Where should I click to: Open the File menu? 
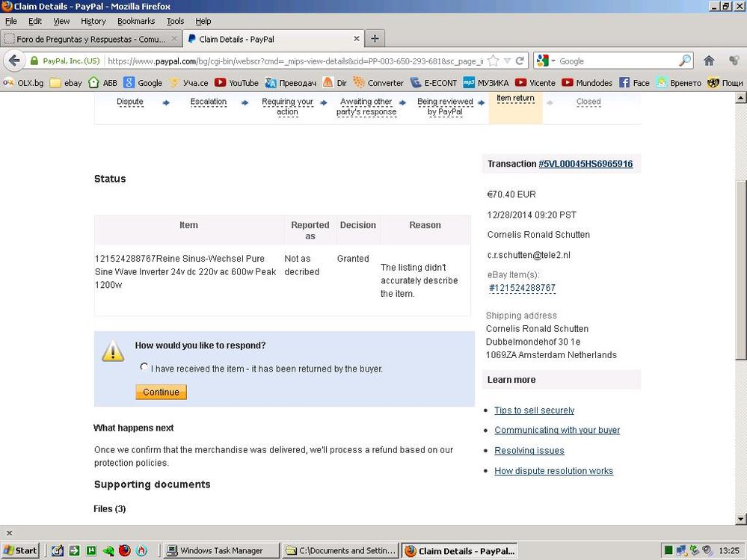point(11,21)
